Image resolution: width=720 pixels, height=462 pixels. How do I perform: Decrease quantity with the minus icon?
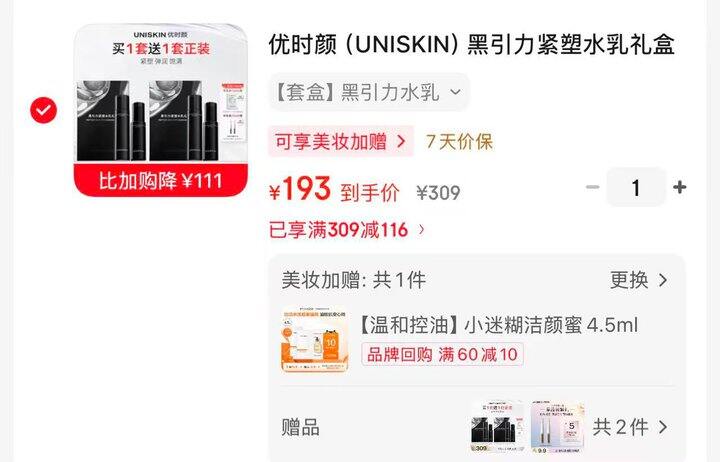(592, 187)
